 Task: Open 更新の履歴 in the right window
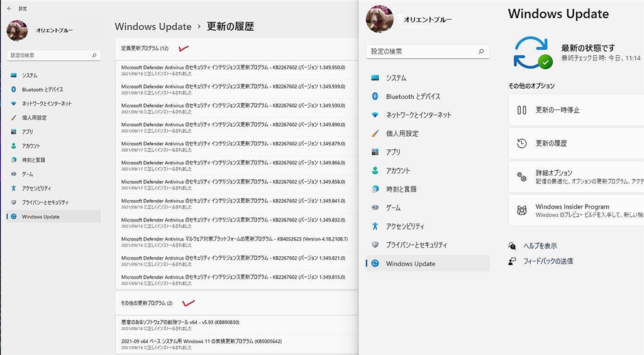tap(576, 144)
